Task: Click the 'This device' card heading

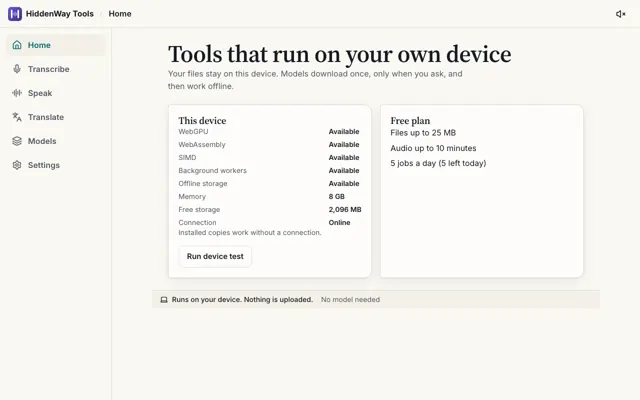Action: (202, 121)
